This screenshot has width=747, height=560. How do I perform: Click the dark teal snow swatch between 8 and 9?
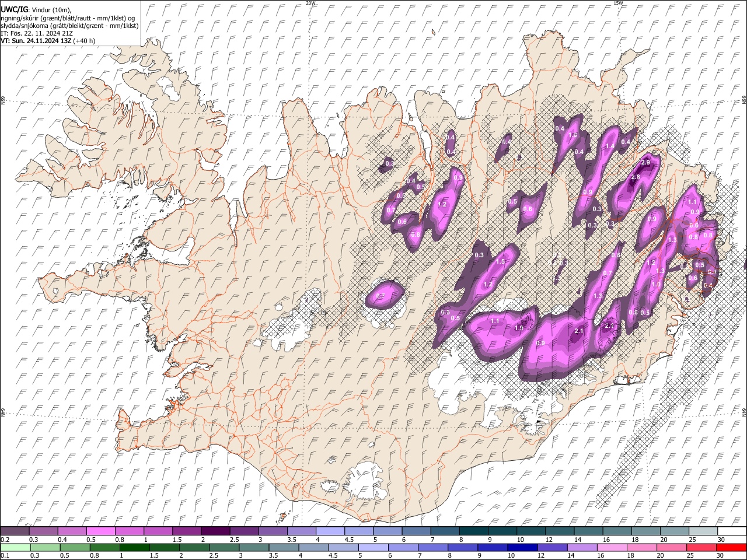click(473, 531)
